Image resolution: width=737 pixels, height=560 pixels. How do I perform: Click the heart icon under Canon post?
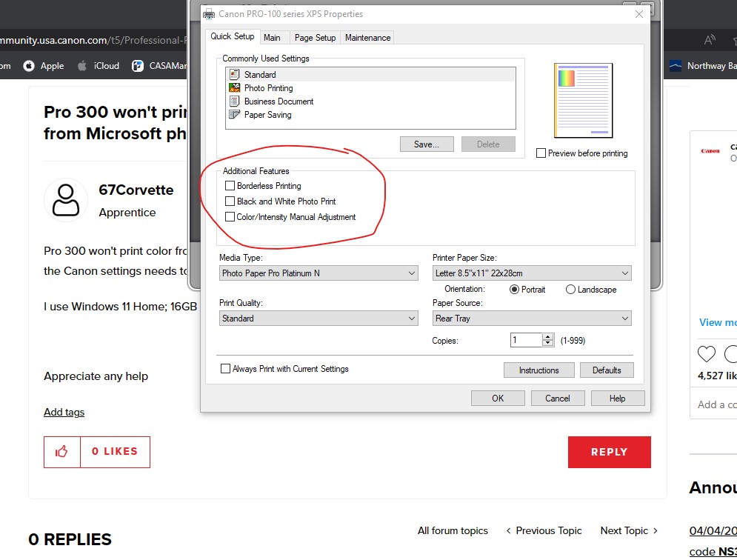click(x=707, y=353)
